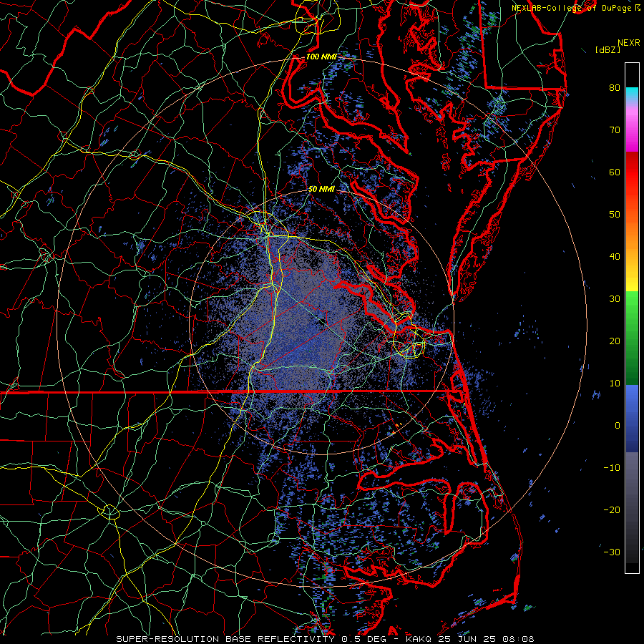Screen dimensions: 644x644
Task: Click the red segment of the color bar
Action: point(632,177)
